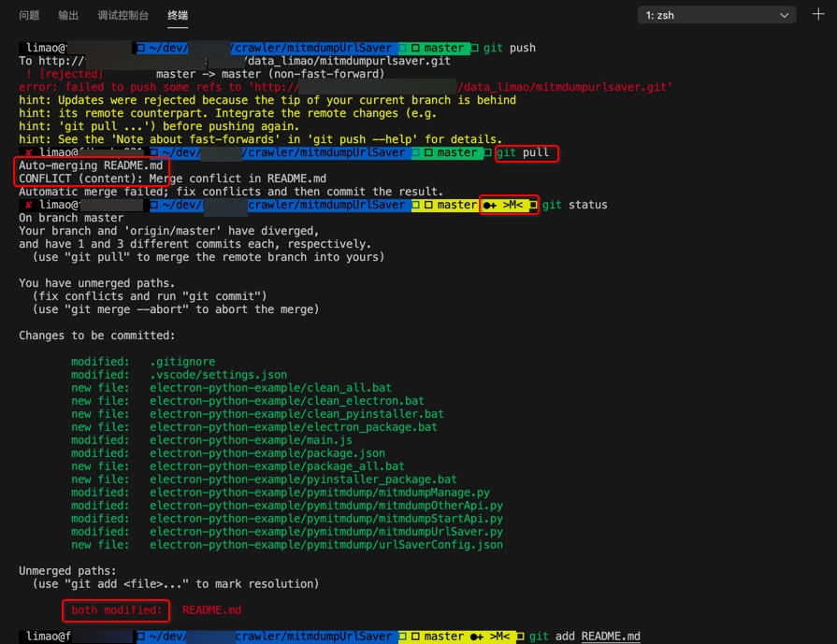Click 'Your branch and 'origin/master' have diverged,' line
The width and height of the screenshot is (837, 644).
point(169,231)
